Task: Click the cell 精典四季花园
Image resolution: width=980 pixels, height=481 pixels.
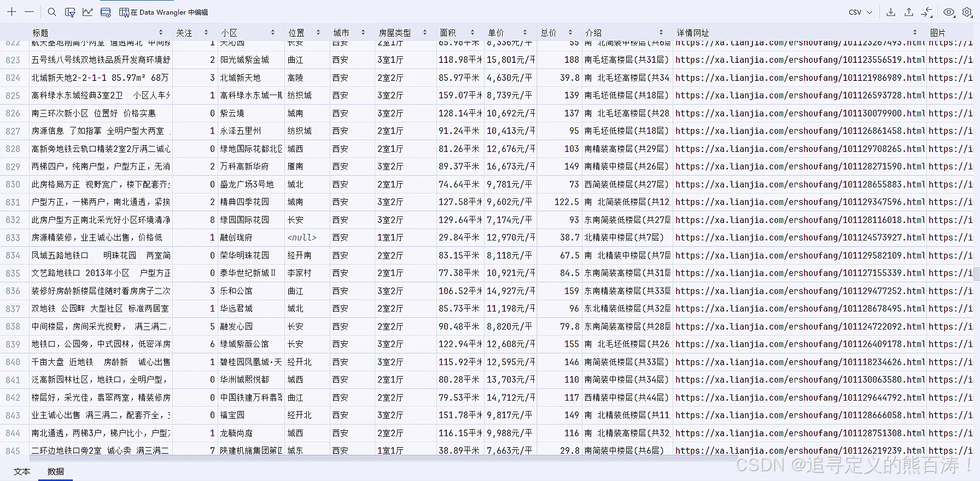Action: 251,202
